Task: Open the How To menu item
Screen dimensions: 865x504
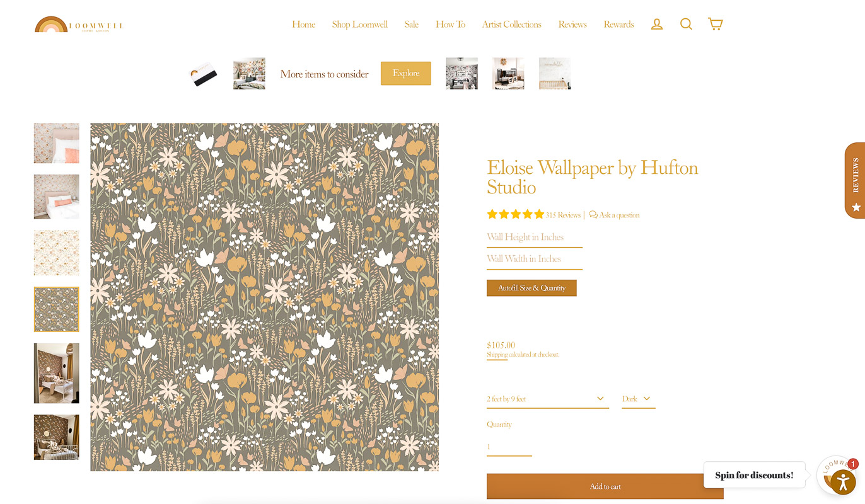Action: tap(450, 25)
